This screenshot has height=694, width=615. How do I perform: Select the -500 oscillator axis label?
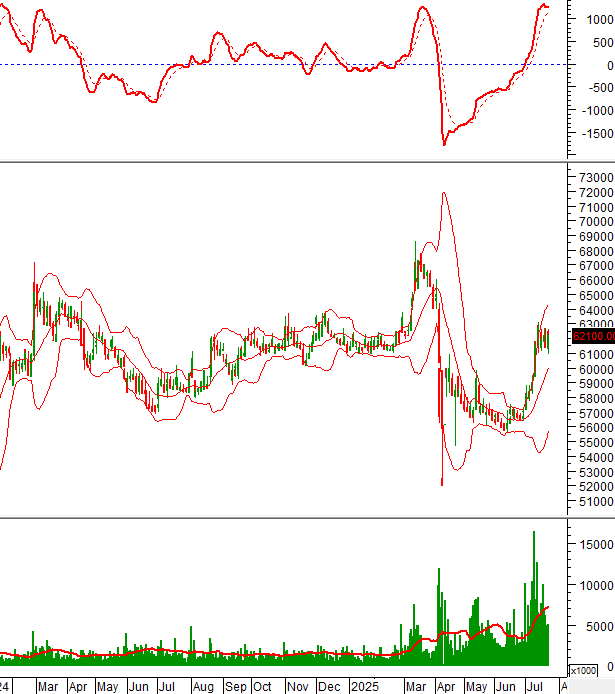[x=600, y=88]
